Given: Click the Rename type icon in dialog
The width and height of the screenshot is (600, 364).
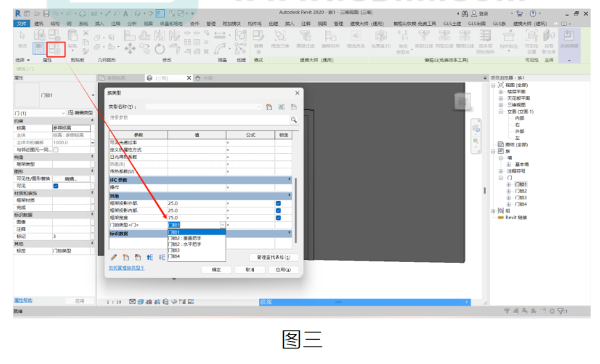Looking at the screenshot, I should click(x=281, y=107).
